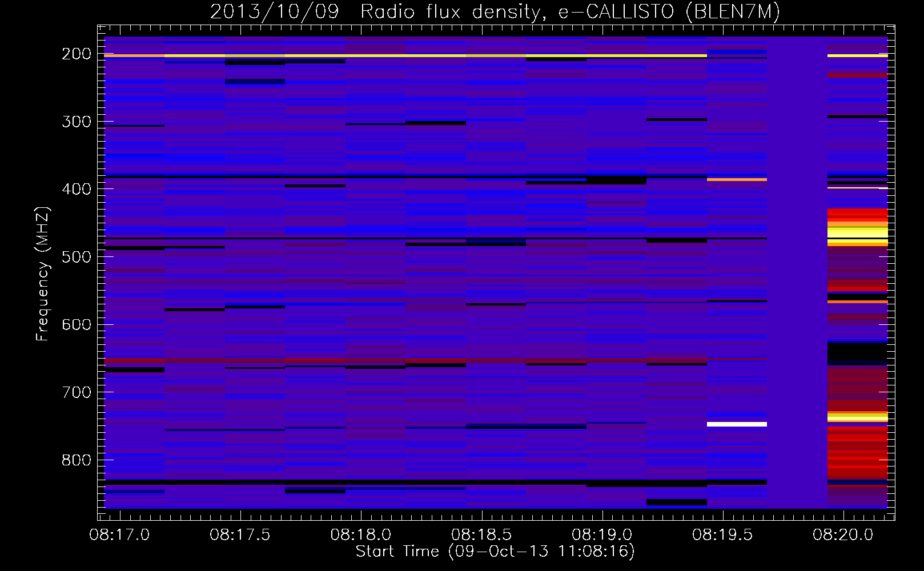Click the '08:17.5' time tick label
Viewport: 924px width, 571px height.
pyautogui.click(x=240, y=535)
